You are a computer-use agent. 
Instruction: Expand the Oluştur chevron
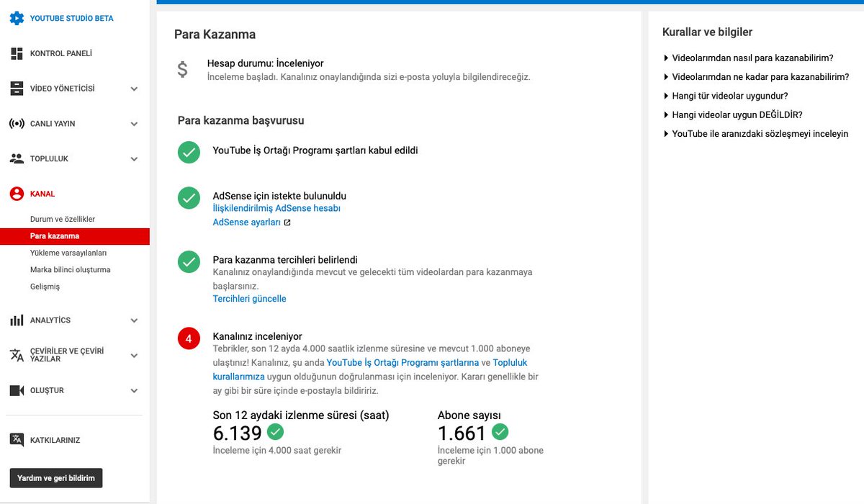tap(134, 390)
